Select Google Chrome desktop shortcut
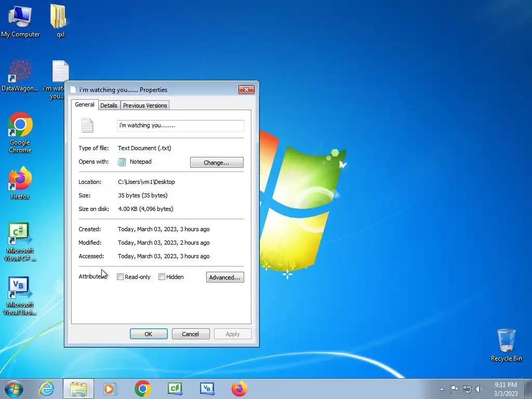This screenshot has width=532, height=399. point(20,132)
